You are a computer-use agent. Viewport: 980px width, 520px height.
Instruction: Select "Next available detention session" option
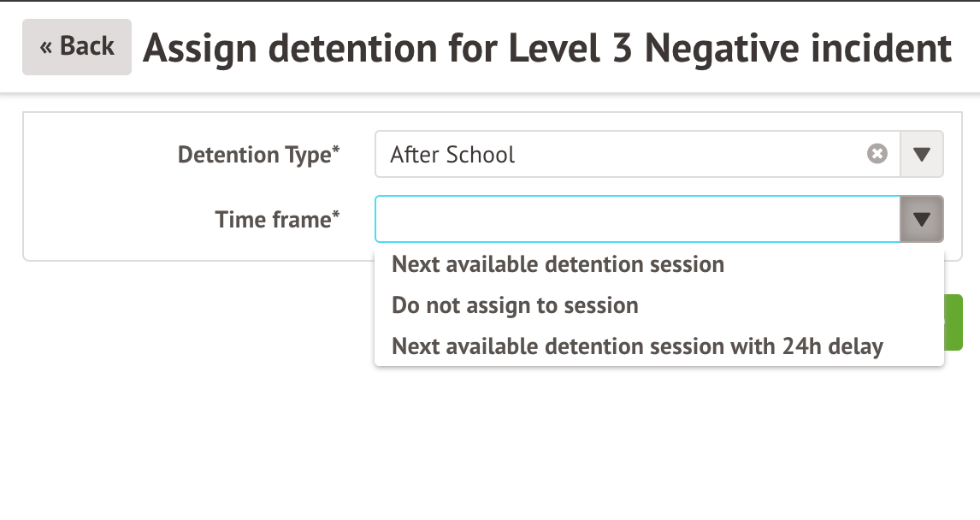[558, 264]
